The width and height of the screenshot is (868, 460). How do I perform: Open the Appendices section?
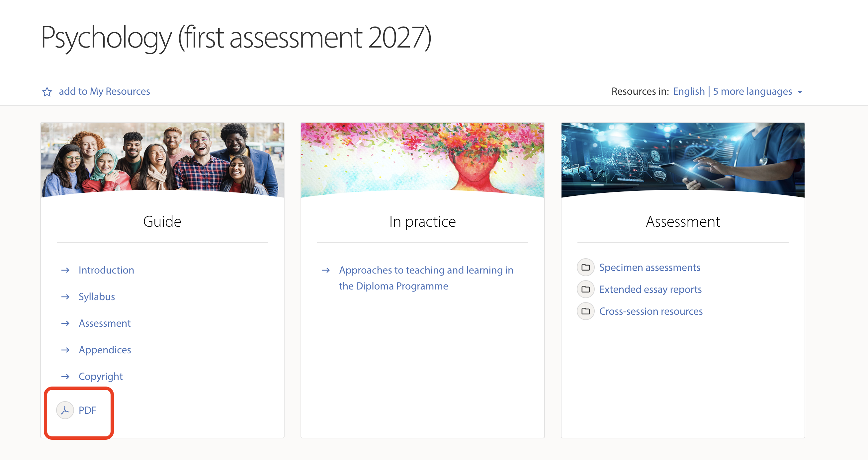point(105,350)
